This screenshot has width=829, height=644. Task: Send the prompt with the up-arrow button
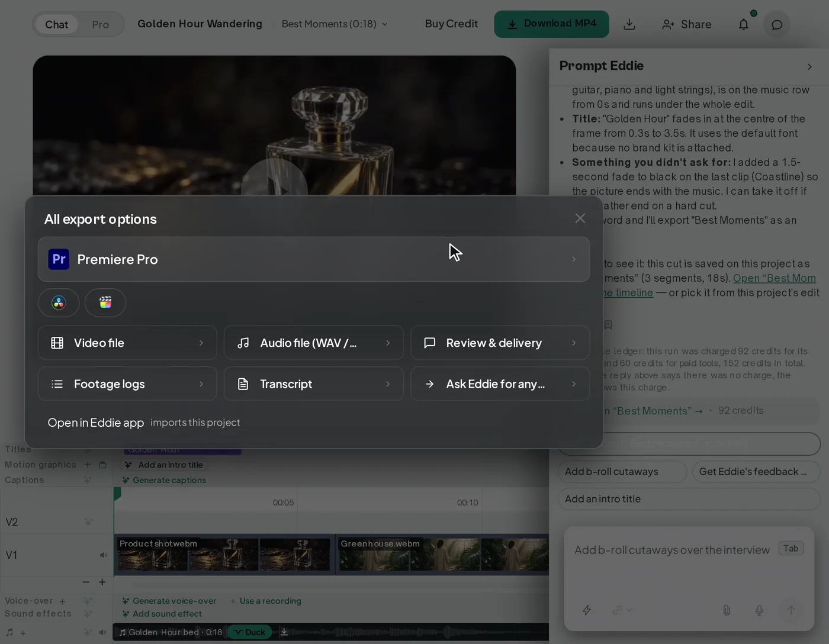click(x=791, y=610)
